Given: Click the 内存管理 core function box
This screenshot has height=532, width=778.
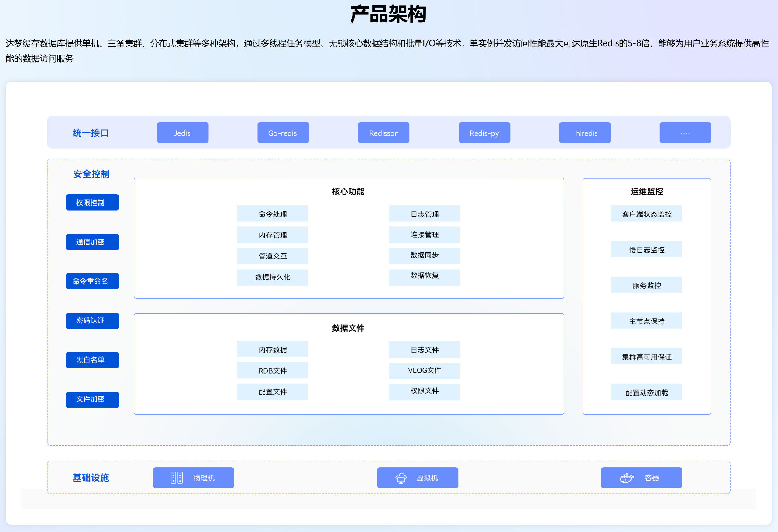Looking at the screenshot, I should [x=273, y=235].
